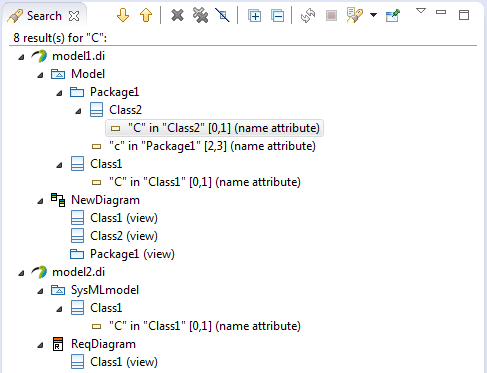
Task: Collapse the NewDiagram node
Action: [40, 201]
